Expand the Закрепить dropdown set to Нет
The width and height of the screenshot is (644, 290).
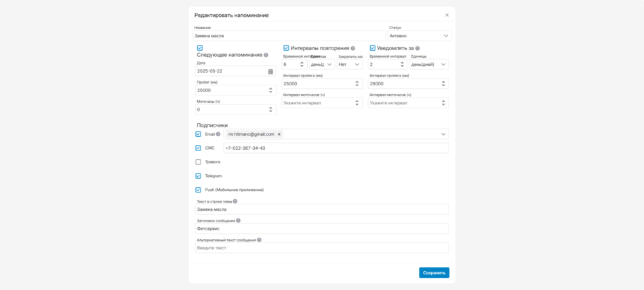click(350, 64)
